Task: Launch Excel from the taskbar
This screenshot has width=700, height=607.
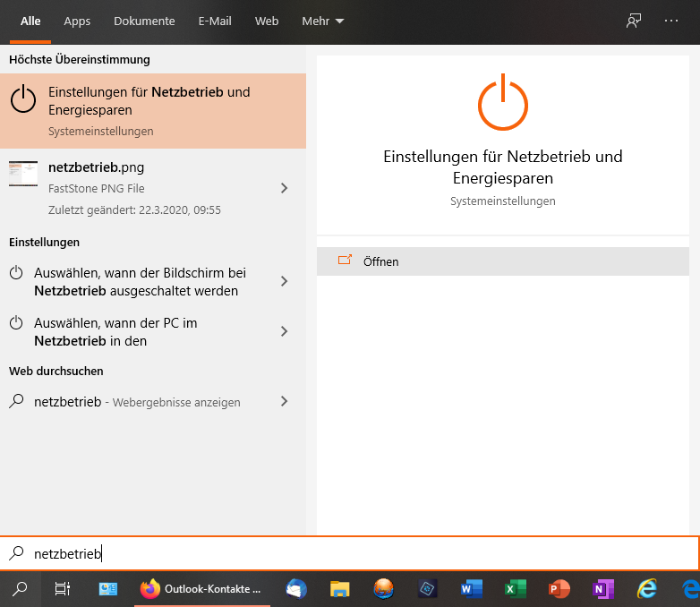Action: pos(515,588)
